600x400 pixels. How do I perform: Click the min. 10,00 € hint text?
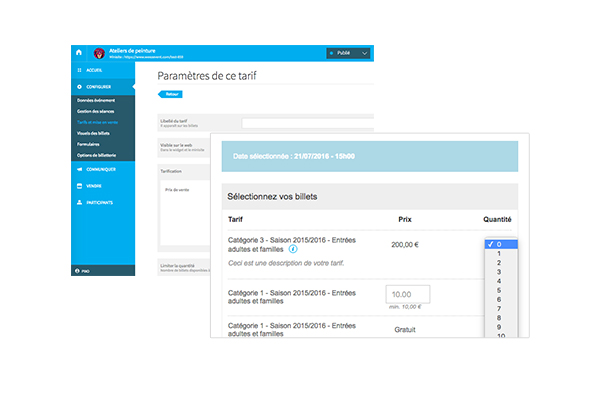click(x=405, y=307)
